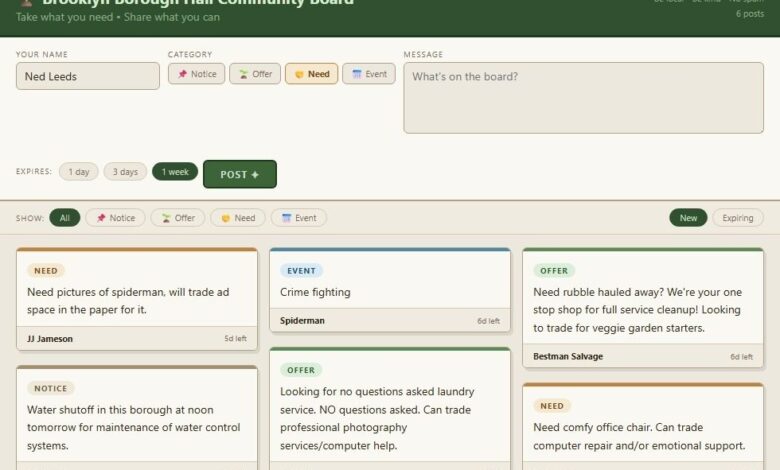Select the Notice category button
The width and height of the screenshot is (780, 470).
pos(196,74)
